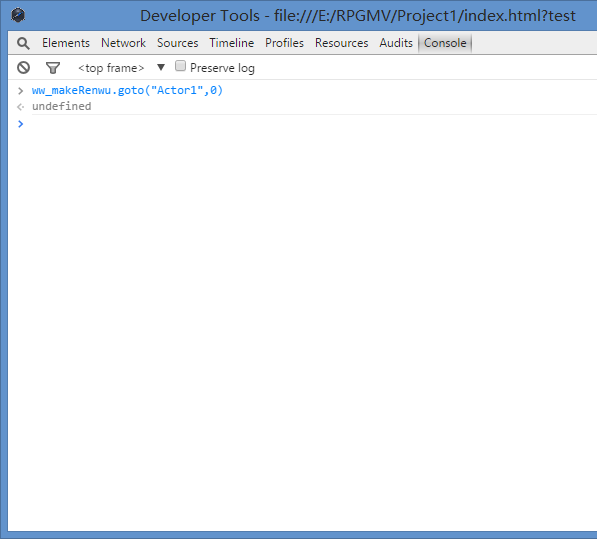The width and height of the screenshot is (597, 539).
Task: Clear the console with the no-entry icon
Action: click(x=23, y=68)
